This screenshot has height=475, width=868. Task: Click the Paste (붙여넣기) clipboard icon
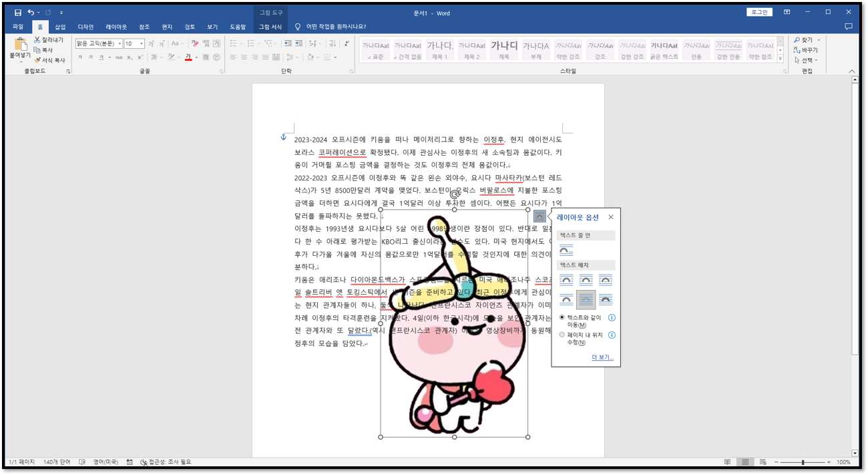pos(20,44)
